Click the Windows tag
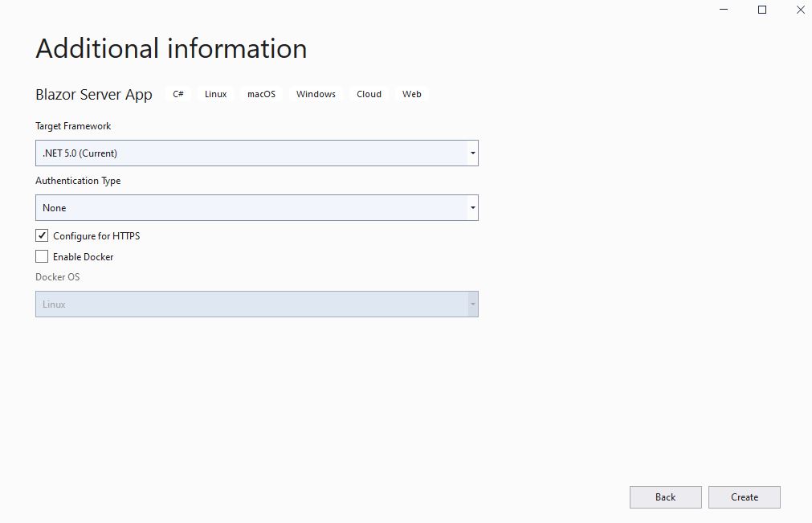This screenshot has height=523, width=812. pyautogui.click(x=316, y=94)
